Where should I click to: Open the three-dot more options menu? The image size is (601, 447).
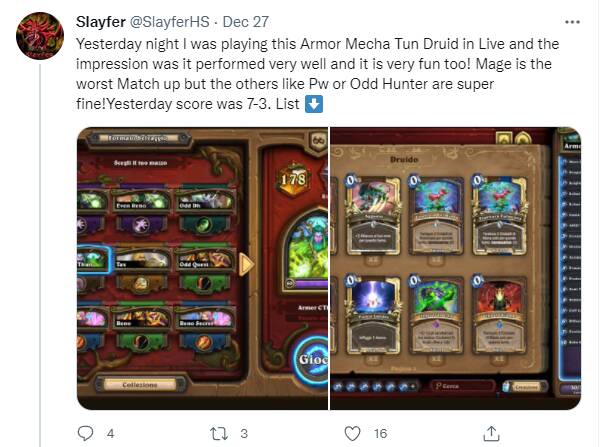tap(572, 22)
